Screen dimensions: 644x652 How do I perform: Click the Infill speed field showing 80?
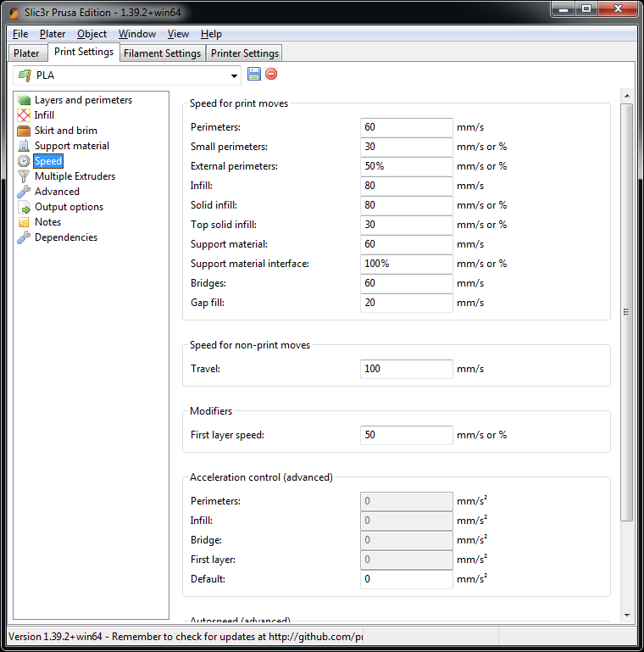pos(407,186)
